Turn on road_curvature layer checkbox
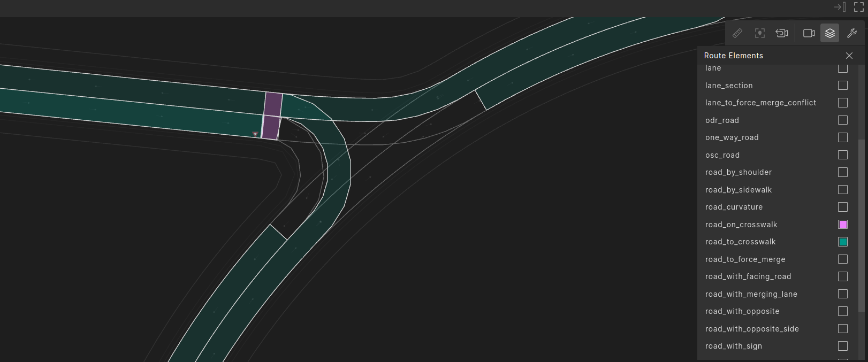Screen dimensions: 868x362 point(843,207)
